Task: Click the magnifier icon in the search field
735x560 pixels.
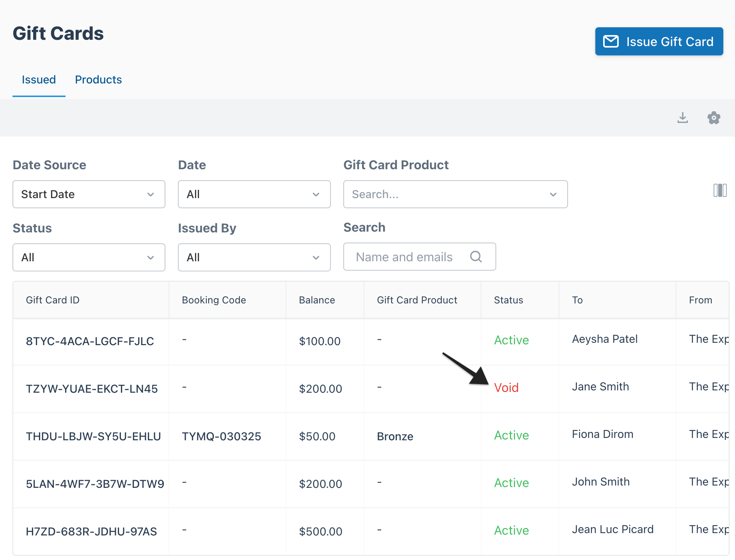Action: pos(476,257)
